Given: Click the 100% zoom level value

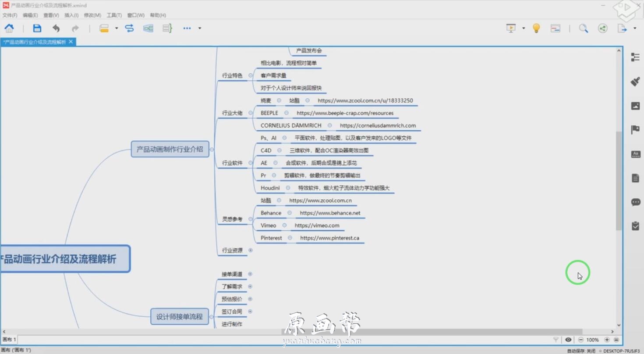Looking at the screenshot, I should point(592,340).
